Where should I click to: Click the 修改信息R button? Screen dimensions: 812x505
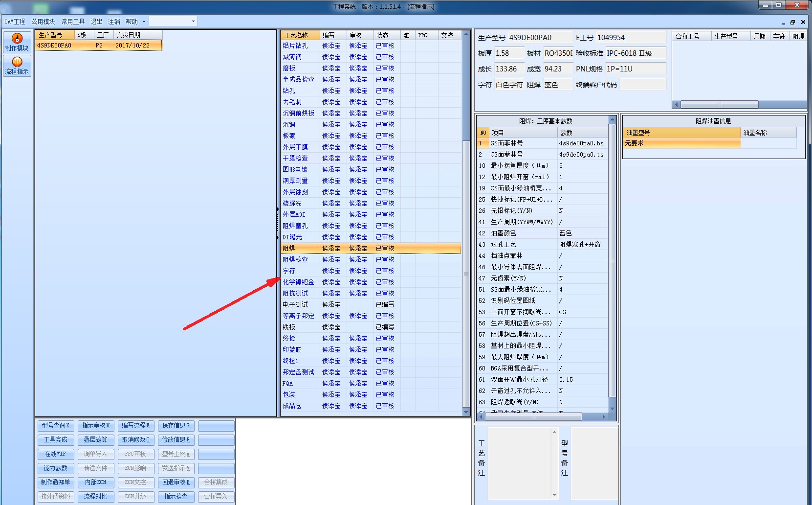tap(176, 440)
